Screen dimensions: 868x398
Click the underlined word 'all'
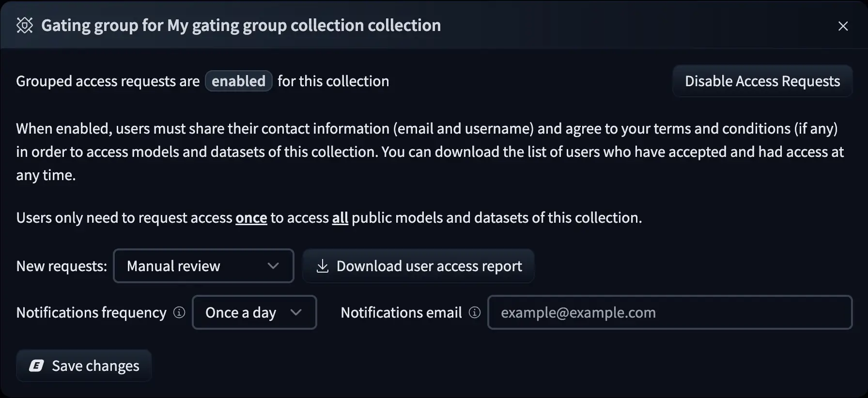point(341,217)
